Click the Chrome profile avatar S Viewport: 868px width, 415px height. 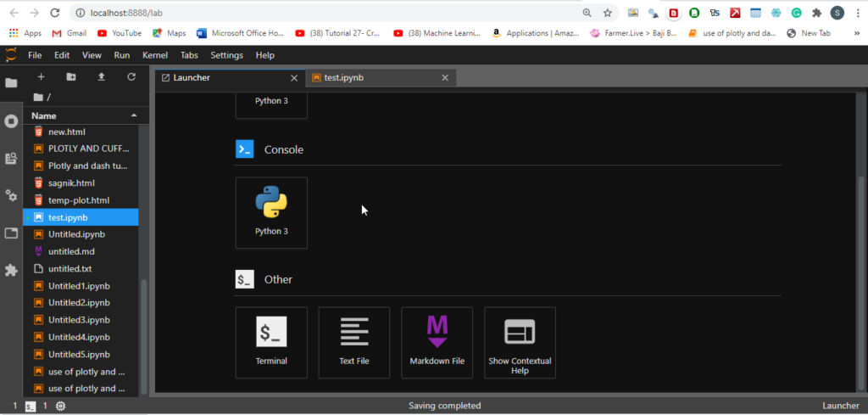tap(837, 13)
